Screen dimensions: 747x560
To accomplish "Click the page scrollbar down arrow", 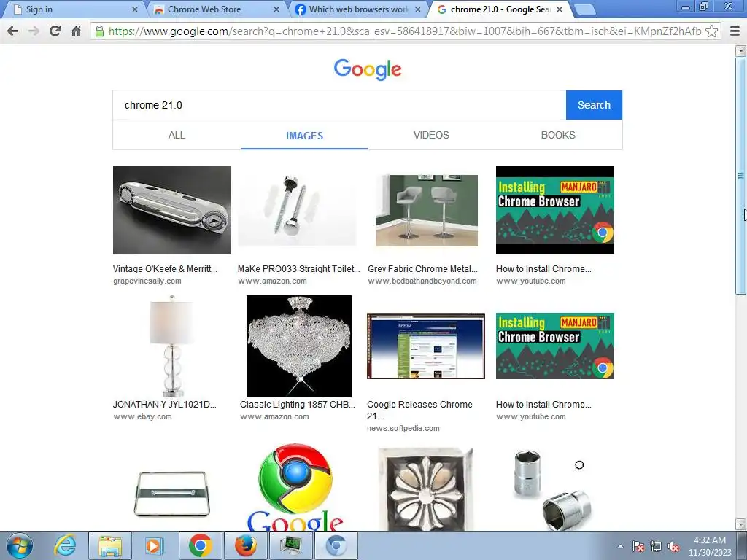I will coord(741,524).
